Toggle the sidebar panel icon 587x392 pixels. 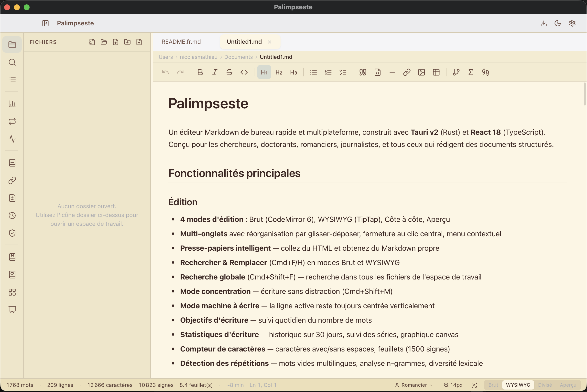(x=45, y=23)
